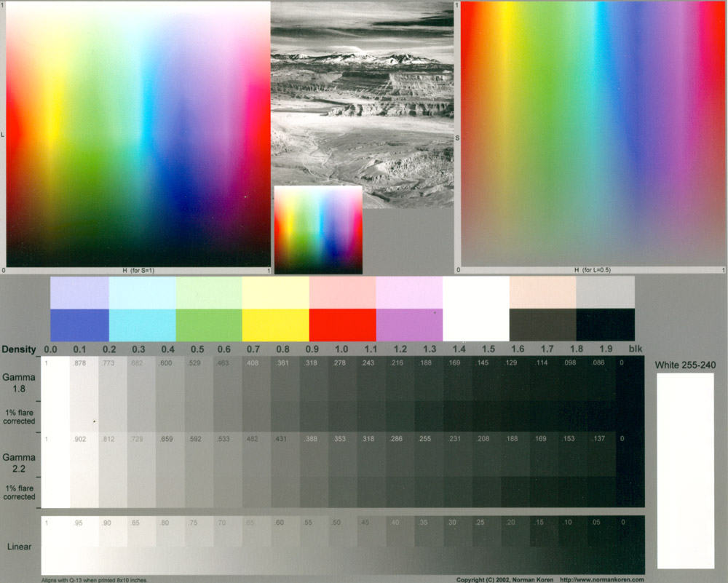The image size is (728, 583).
Task: Select the density heading '0.5'
Action: [197, 349]
